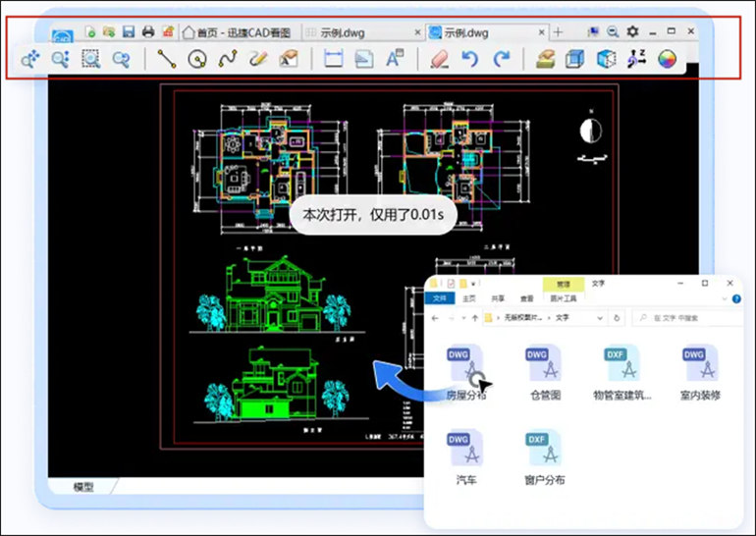Redo the last action
This screenshot has width=756, height=536.
pyautogui.click(x=502, y=59)
